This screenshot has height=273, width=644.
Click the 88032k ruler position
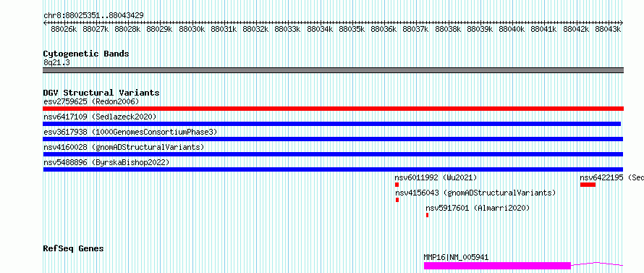coord(256,29)
